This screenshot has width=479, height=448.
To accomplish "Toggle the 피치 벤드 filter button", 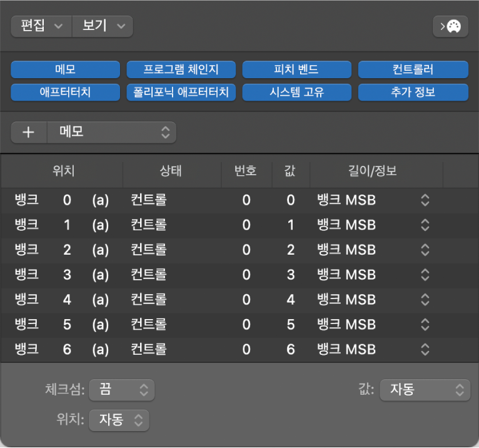I will pos(296,69).
